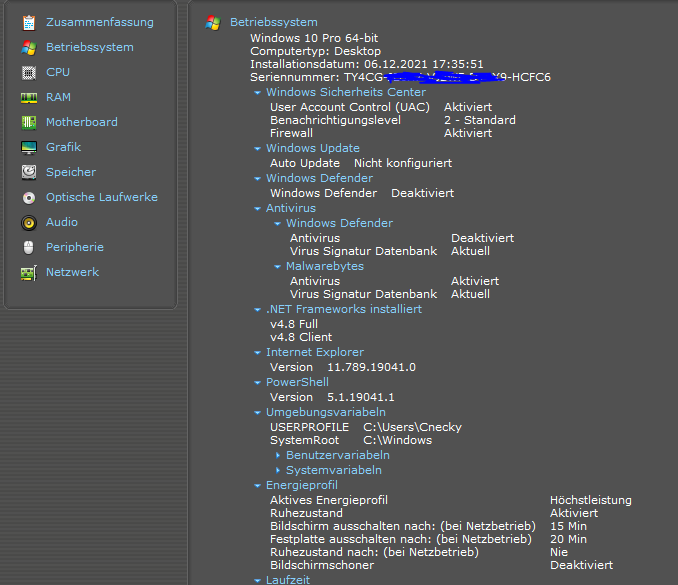The width and height of the screenshot is (678, 585).
Task: Open Optische Laufwerke section
Action: 102,197
